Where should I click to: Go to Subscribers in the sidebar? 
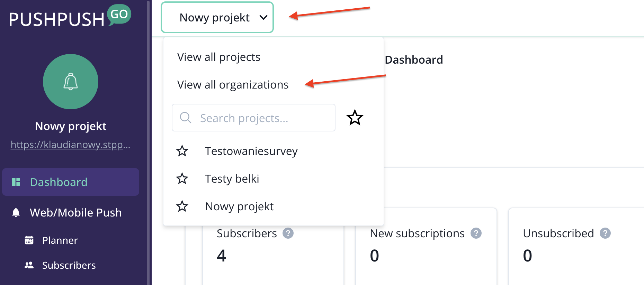coord(69,265)
